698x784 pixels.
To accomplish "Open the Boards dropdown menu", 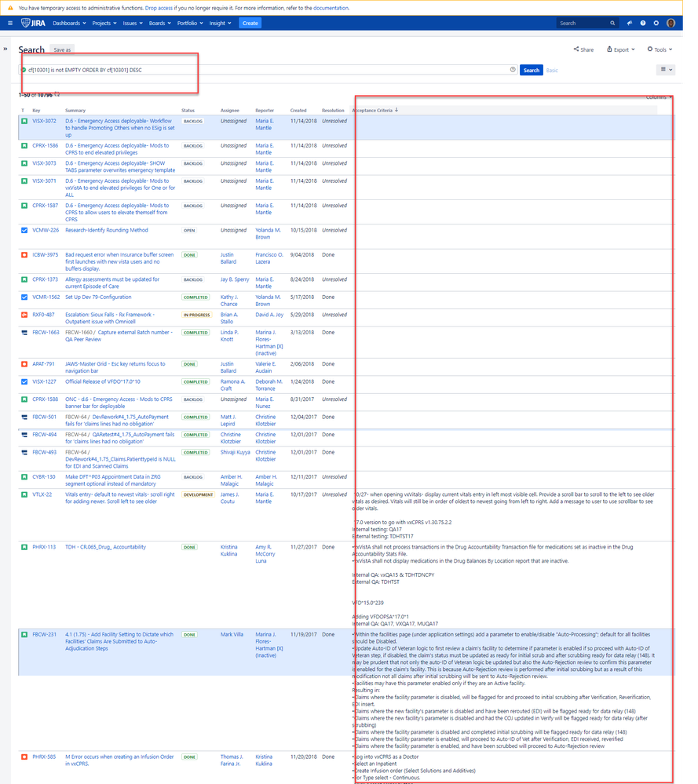I will (159, 23).
